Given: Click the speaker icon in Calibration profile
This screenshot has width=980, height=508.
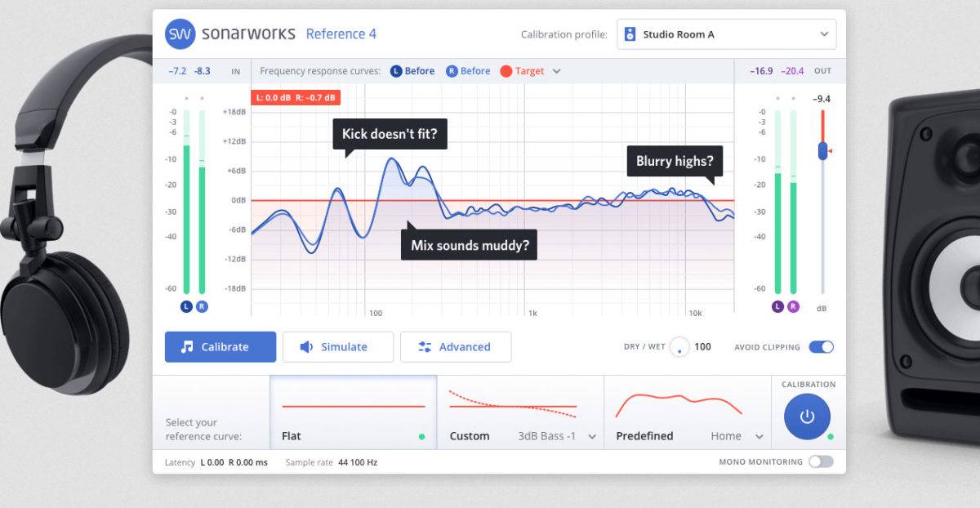Looking at the screenshot, I should pyautogui.click(x=630, y=34).
